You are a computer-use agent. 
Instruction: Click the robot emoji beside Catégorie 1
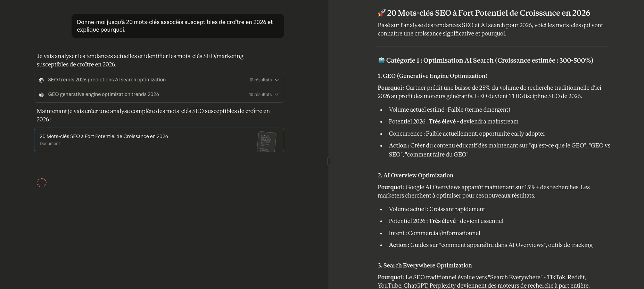point(381,60)
